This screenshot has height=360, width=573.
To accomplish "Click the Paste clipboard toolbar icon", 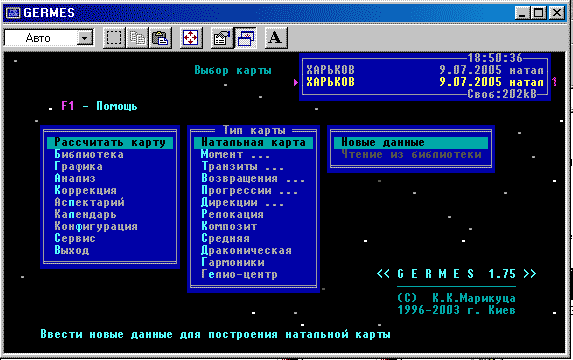I will 160,38.
